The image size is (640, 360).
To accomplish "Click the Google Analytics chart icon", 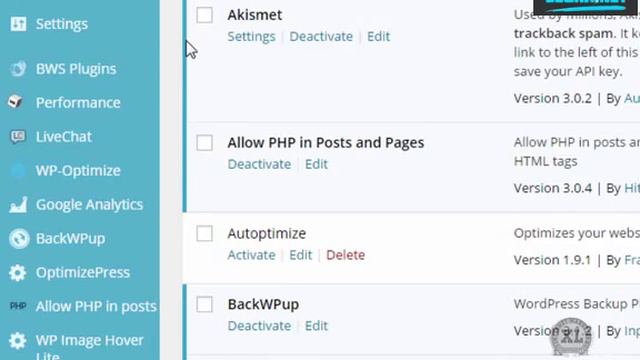I will [x=18, y=204].
